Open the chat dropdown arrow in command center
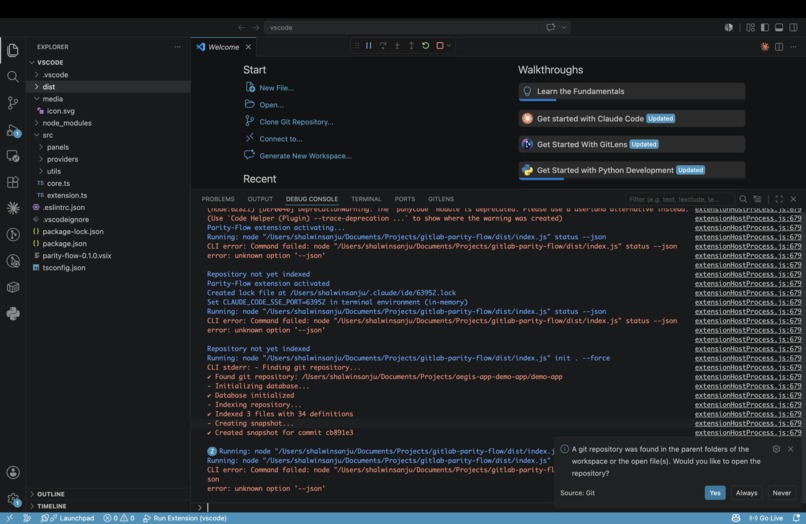 (x=564, y=27)
